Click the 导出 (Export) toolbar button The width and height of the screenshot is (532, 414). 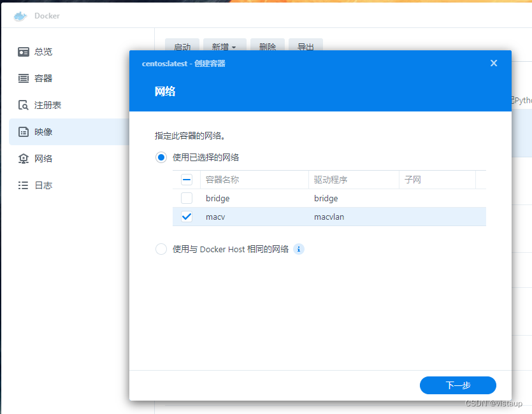305,46
